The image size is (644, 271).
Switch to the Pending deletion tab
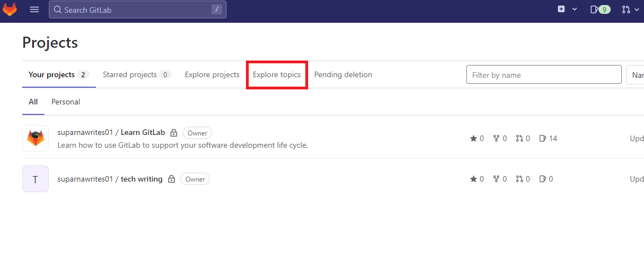coord(343,75)
